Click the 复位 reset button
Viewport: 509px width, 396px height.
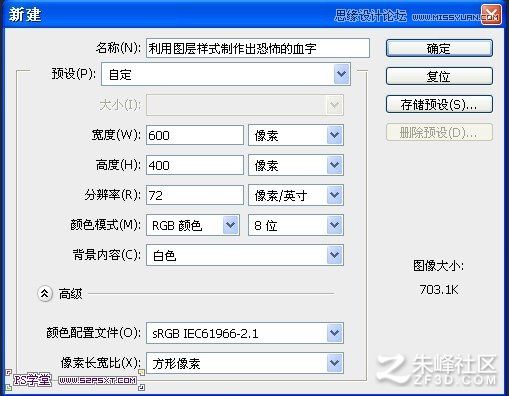coord(439,76)
